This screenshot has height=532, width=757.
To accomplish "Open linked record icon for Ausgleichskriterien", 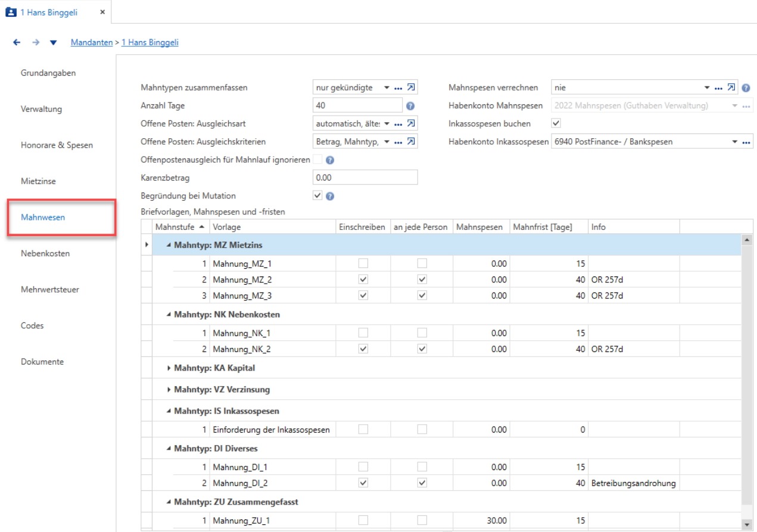I will pos(411,142).
